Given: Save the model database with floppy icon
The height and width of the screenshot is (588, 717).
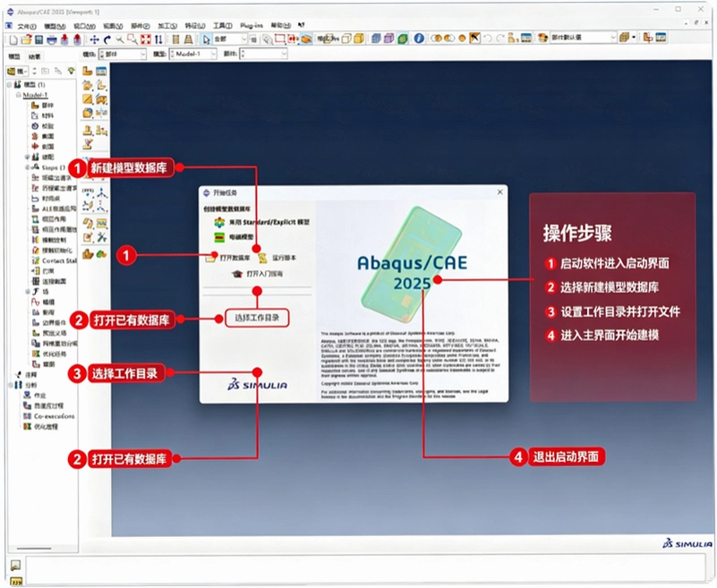Looking at the screenshot, I should [x=38, y=39].
